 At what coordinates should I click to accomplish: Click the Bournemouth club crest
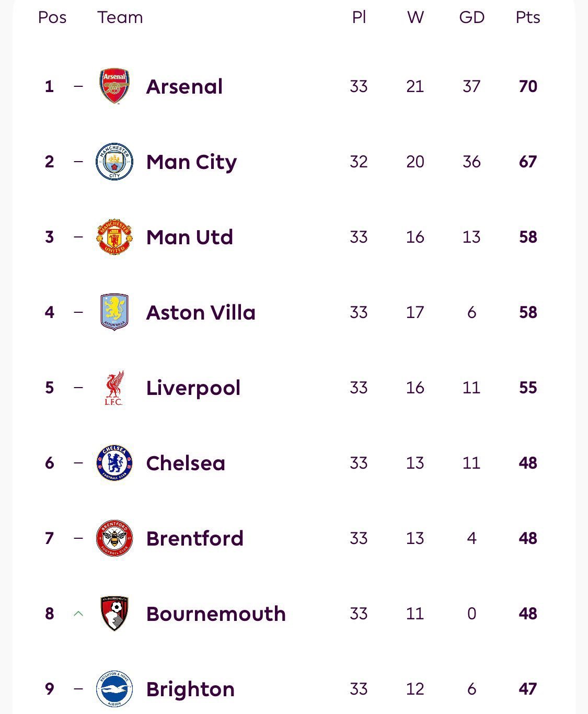[x=114, y=613]
